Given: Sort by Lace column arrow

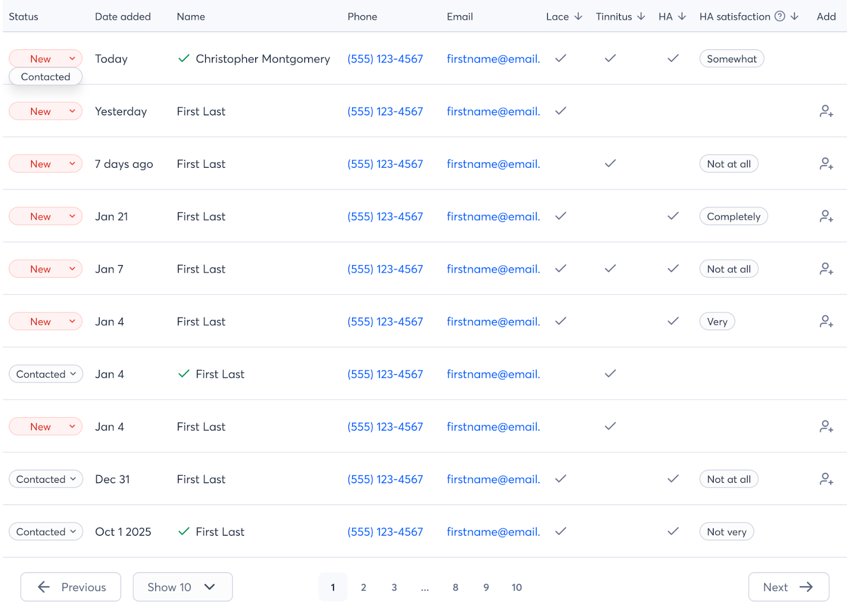Looking at the screenshot, I should tap(578, 16).
